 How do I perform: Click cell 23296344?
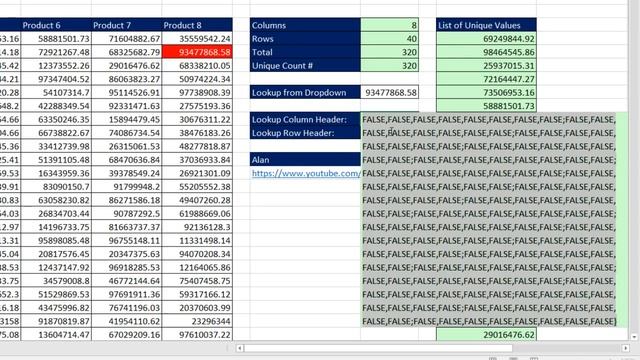[x=197, y=321]
